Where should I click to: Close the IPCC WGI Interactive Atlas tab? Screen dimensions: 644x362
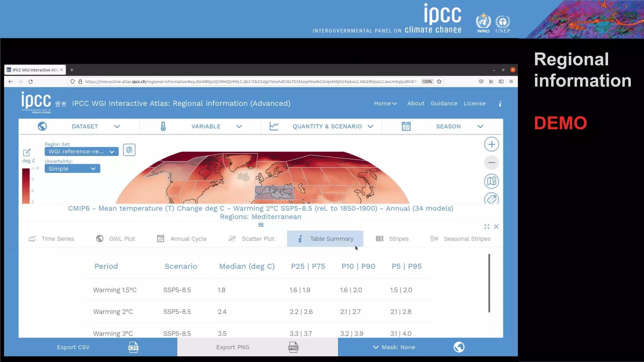[x=61, y=70]
